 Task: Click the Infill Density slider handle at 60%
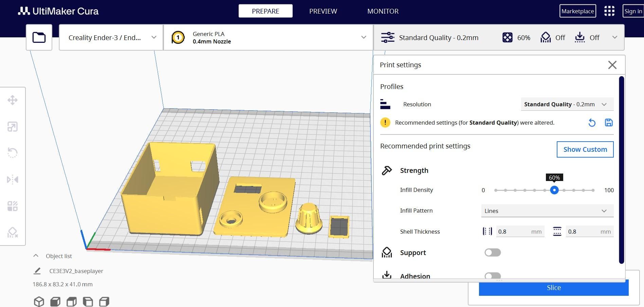(554, 190)
